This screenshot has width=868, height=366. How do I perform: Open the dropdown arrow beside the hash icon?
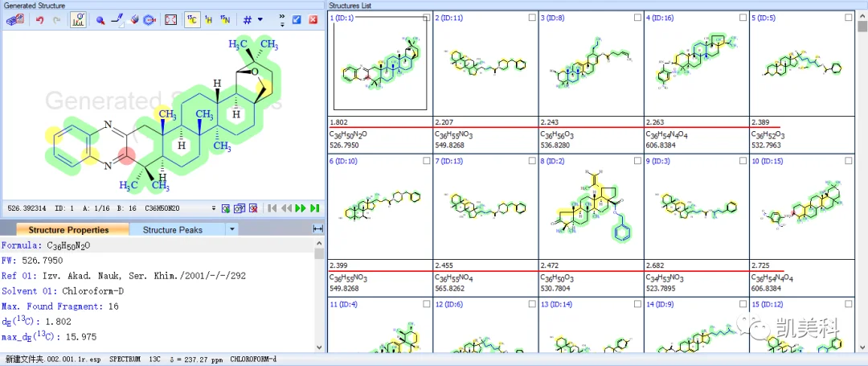(260, 20)
